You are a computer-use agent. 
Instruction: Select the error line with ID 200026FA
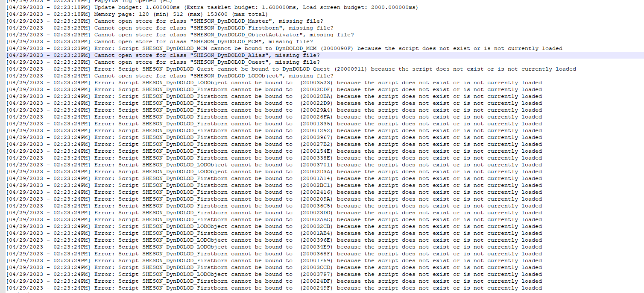(274, 117)
